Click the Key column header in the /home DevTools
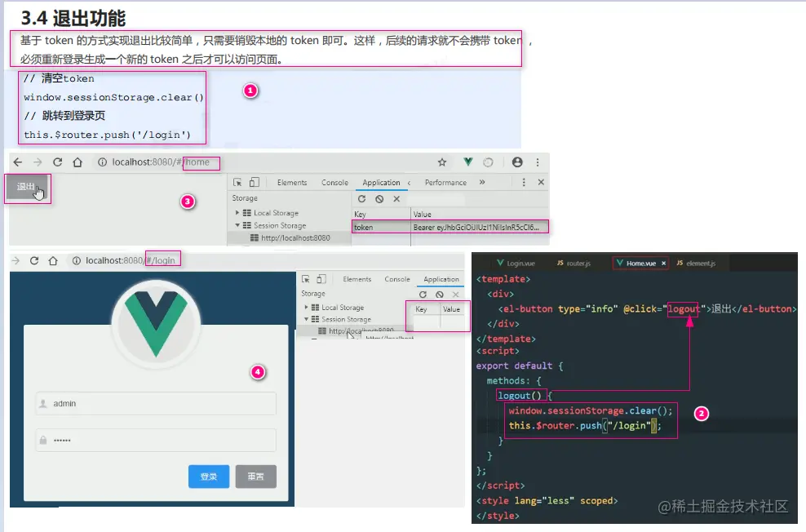The height and width of the screenshot is (532, 806). [x=381, y=214]
